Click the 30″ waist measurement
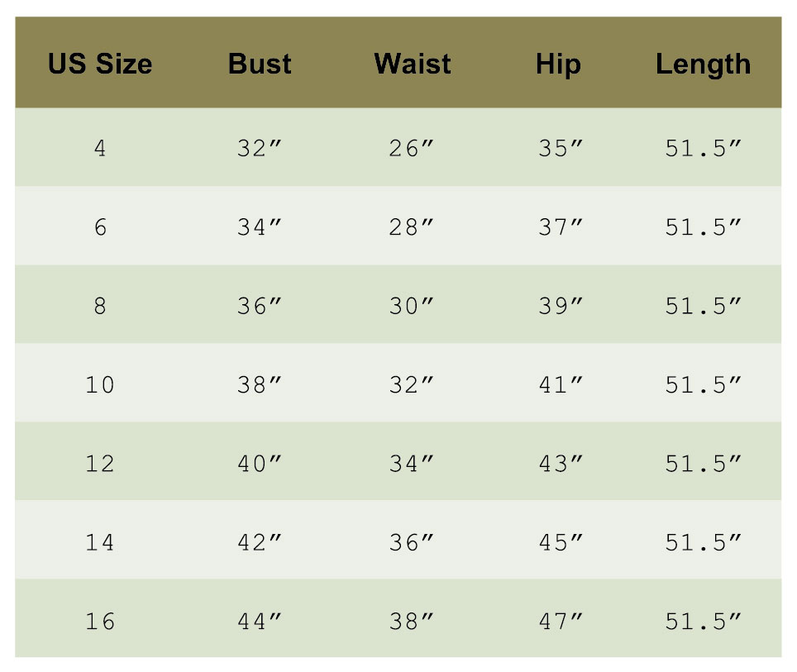This screenshot has height=672, width=797. point(412,306)
